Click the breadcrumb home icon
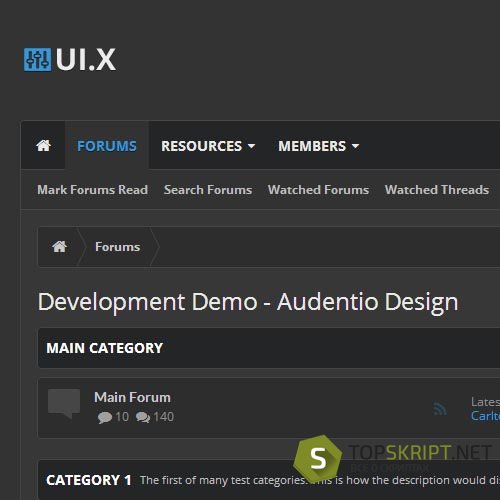 59,247
